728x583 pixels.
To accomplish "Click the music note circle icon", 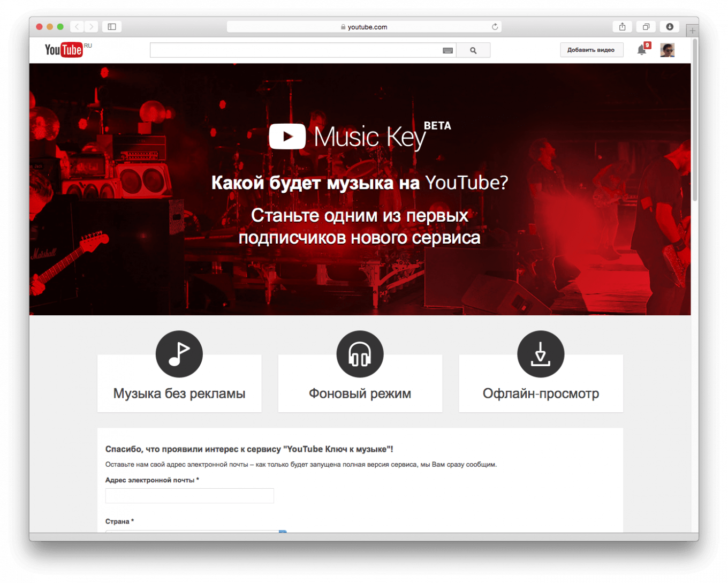I will point(179,354).
